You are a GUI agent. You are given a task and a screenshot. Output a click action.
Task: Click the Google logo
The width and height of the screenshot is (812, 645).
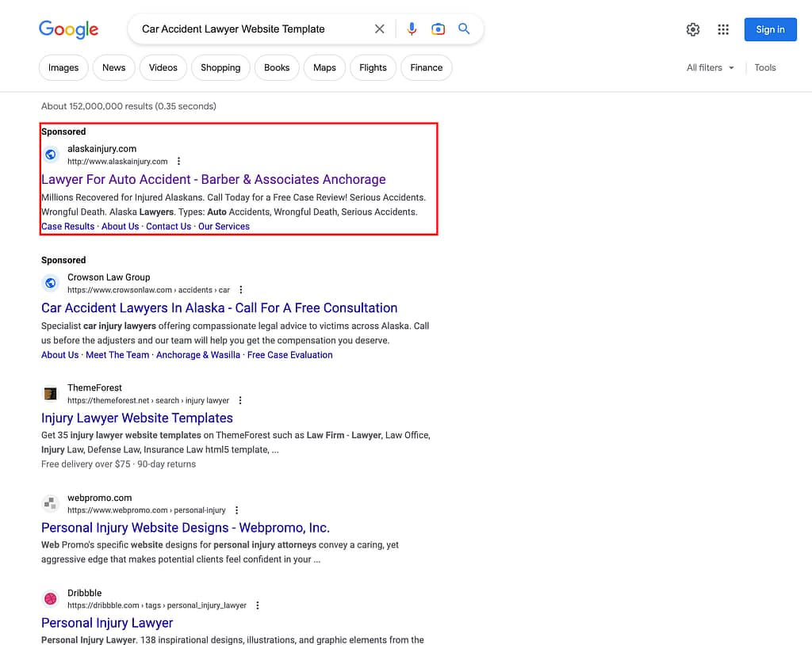tap(68, 29)
